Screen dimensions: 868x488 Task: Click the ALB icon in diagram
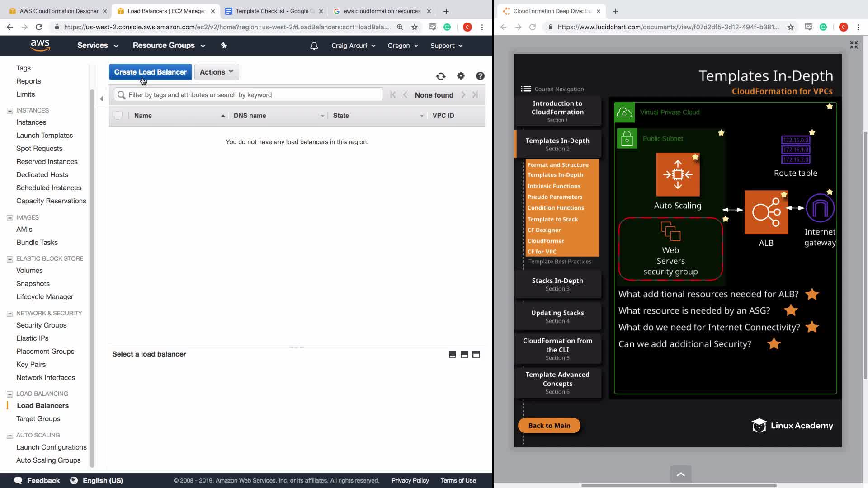tap(766, 212)
